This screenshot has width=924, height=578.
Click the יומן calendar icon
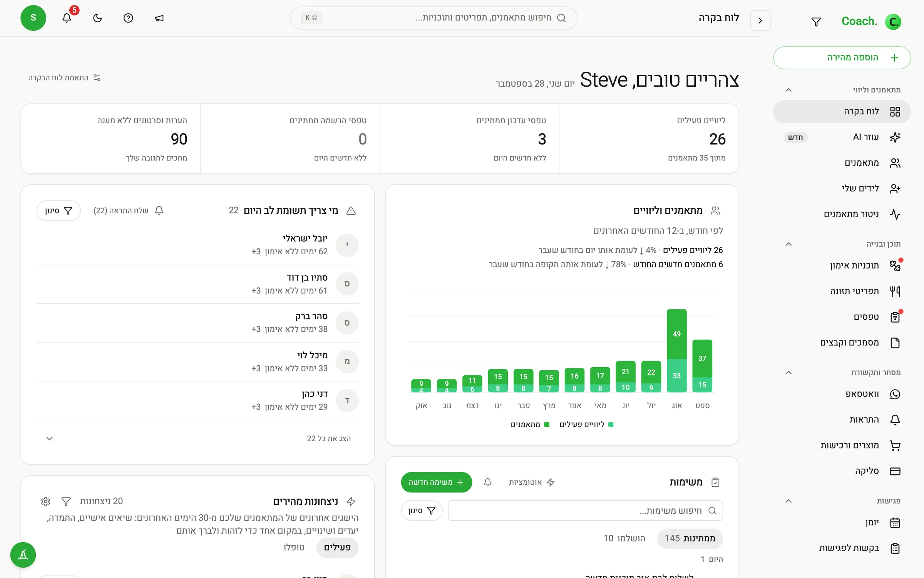[895, 523]
